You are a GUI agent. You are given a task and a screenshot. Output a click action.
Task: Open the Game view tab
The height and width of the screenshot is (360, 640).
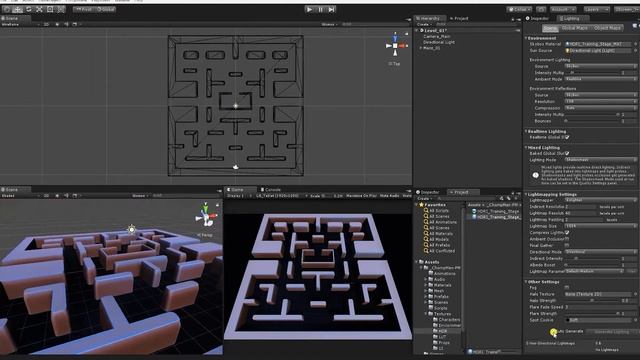pyautogui.click(x=238, y=189)
